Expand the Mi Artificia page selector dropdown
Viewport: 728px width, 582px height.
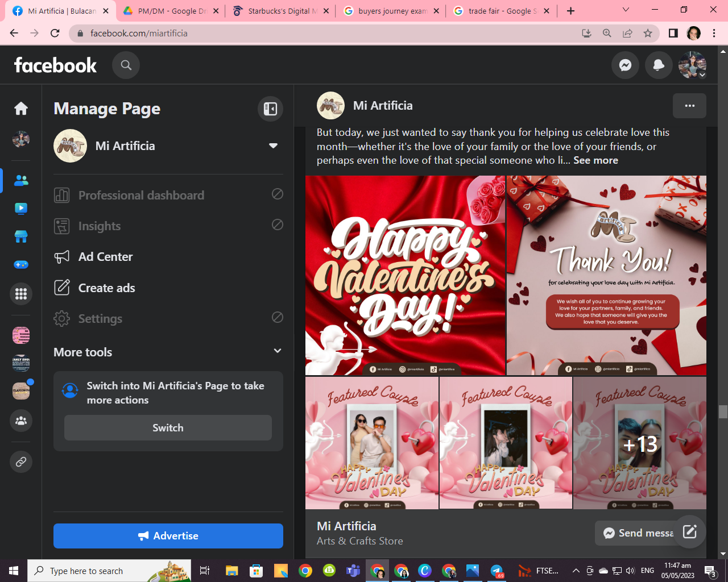tap(273, 146)
